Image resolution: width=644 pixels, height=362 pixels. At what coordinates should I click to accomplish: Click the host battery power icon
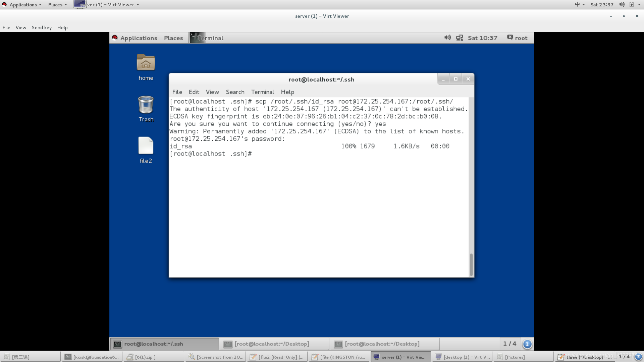(632, 4)
